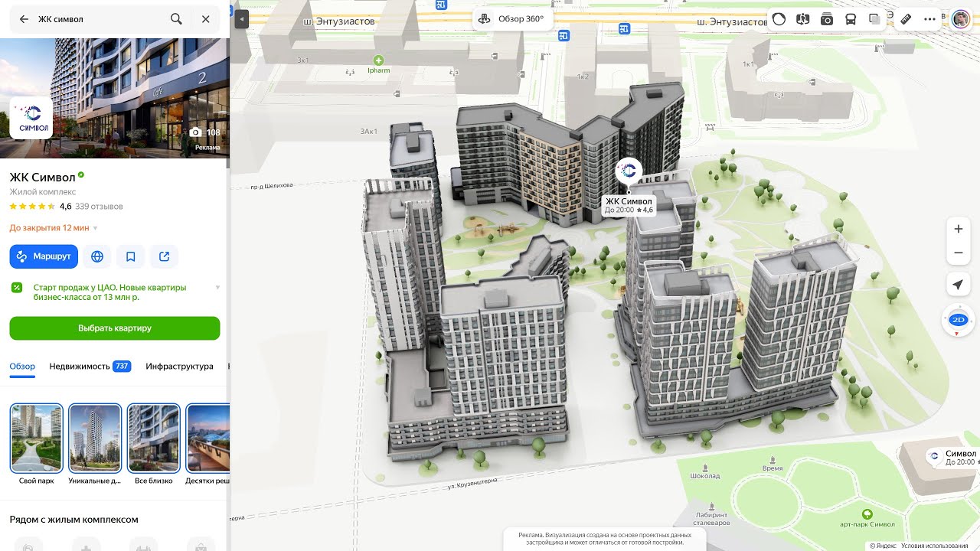This screenshot has width=980, height=551.
Task: Collapse the side panel using the arrow tab
Action: coord(242,18)
